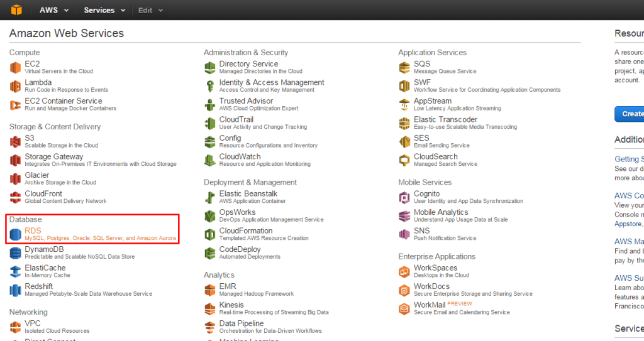644x341 pixels.
Task: Click the SWF icon
Action: coord(404,86)
